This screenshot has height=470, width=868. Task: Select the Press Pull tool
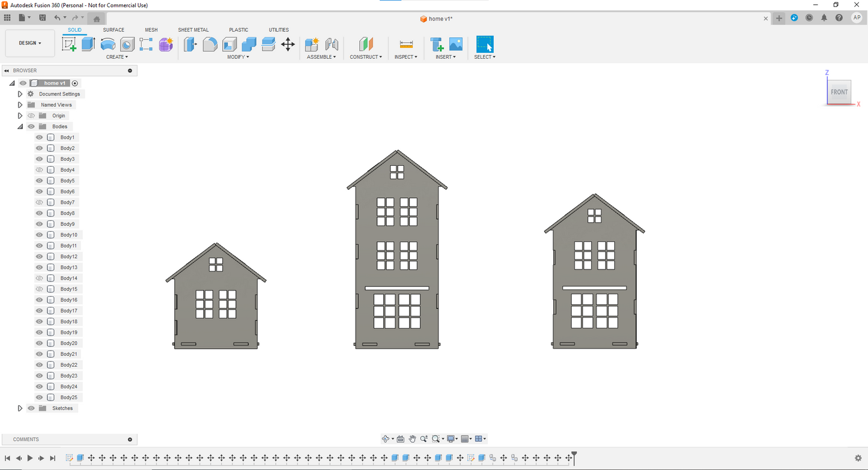pyautogui.click(x=190, y=44)
